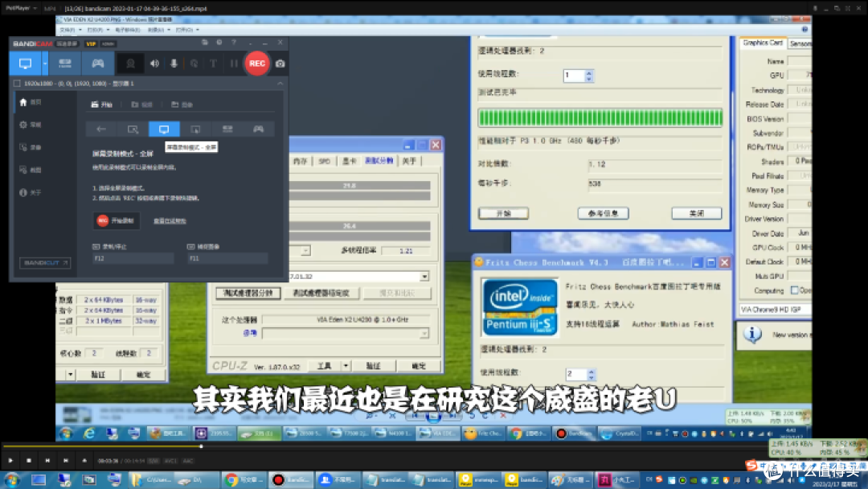Image resolution: width=868 pixels, height=489 pixels.
Task: Open CPU-Z Tools dropdown arrow
Action: 346,366
